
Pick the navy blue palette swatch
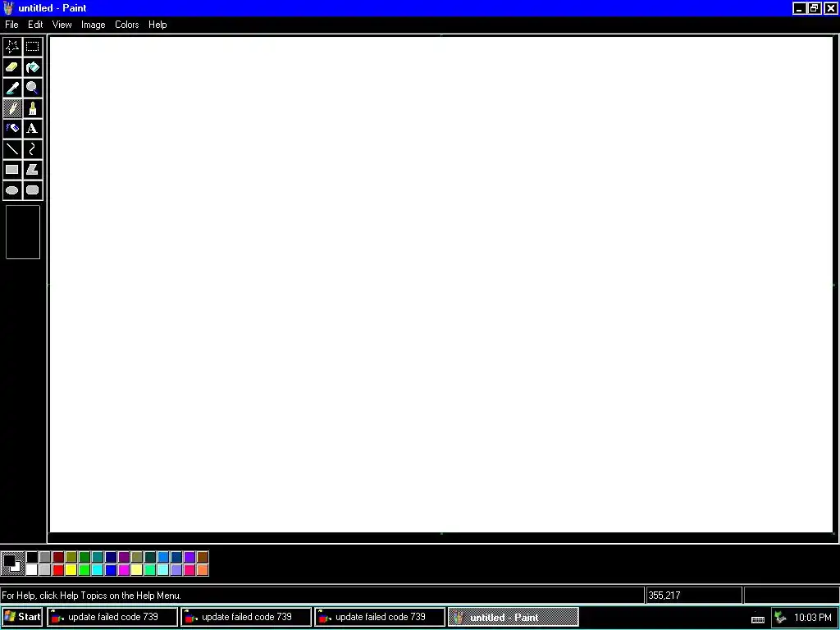pos(111,557)
